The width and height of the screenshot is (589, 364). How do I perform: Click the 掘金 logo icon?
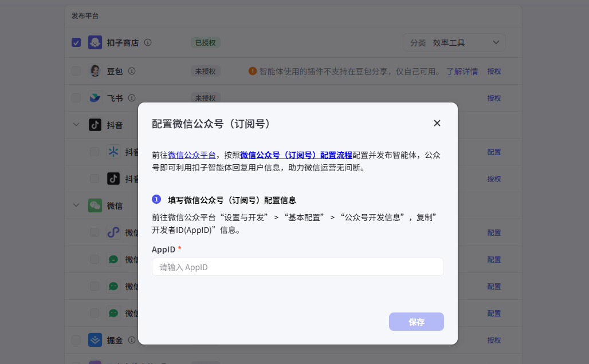pos(95,340)
